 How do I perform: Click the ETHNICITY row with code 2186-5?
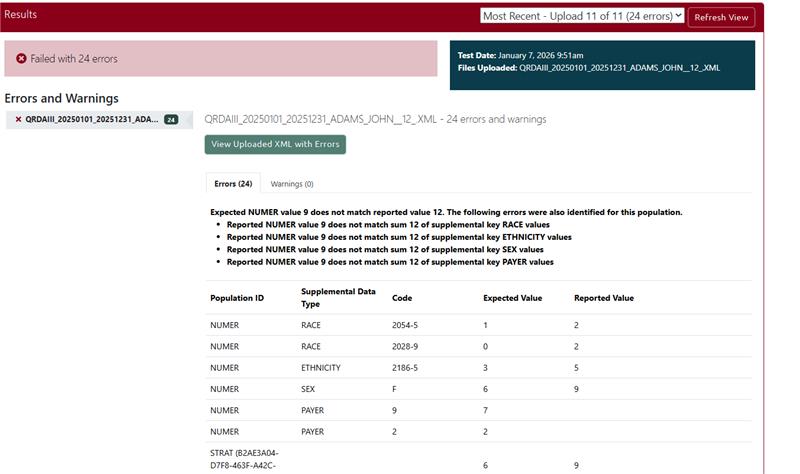pyautogui.click(x=480, y=367)
